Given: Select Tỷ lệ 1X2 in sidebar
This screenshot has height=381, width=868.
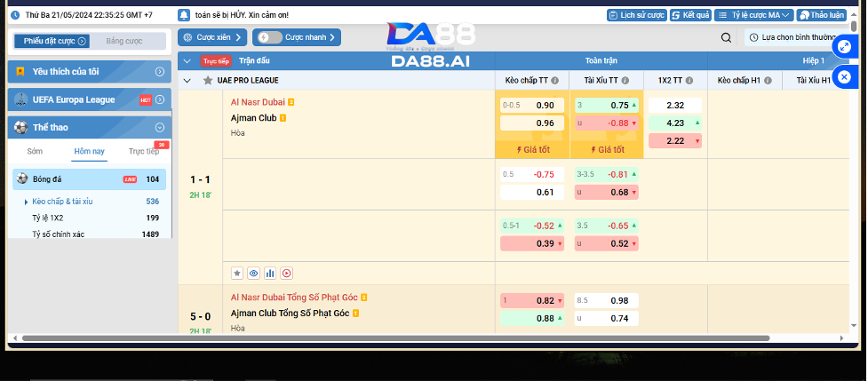Looking at the screenshot, I should pos(48,218).
